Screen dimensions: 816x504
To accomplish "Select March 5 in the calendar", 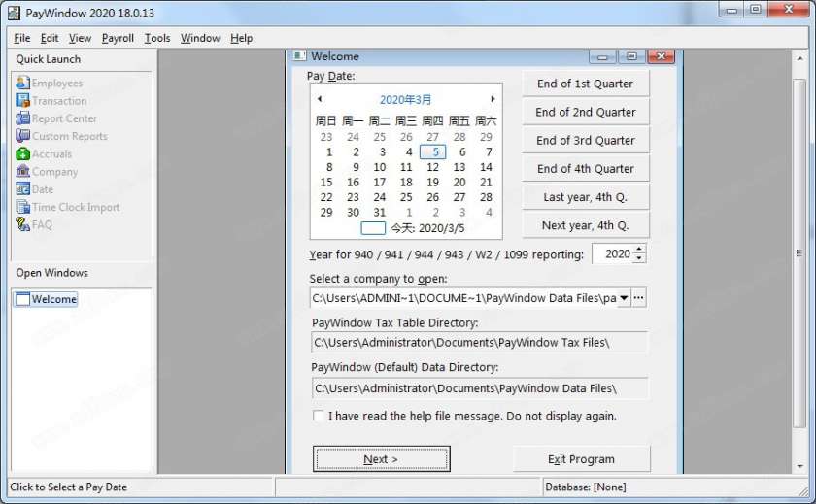I will (x=433, y=151).
